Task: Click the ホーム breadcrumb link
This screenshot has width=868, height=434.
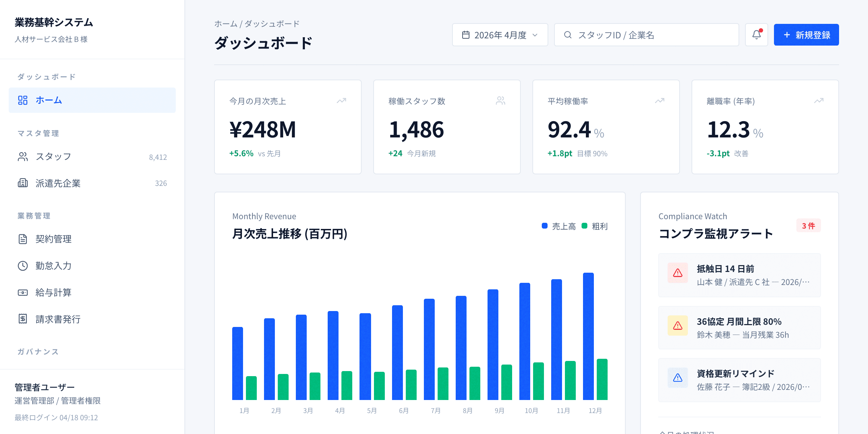Action: pyautogui.click(x=224, y=24)
